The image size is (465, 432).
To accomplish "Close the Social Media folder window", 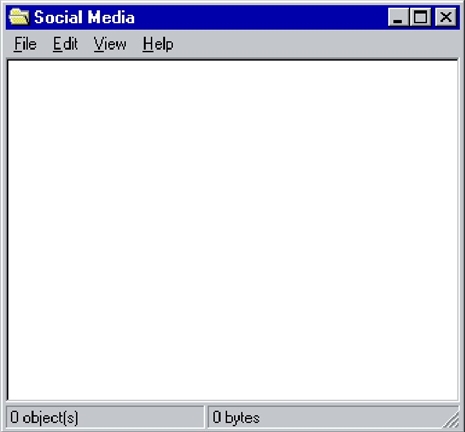I will pos(446,17).
